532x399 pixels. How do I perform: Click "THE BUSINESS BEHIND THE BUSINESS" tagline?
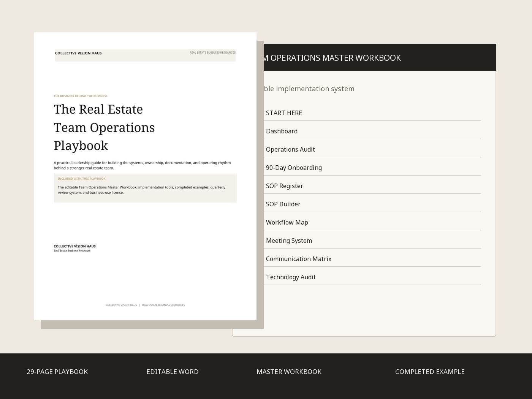point(81,96)
